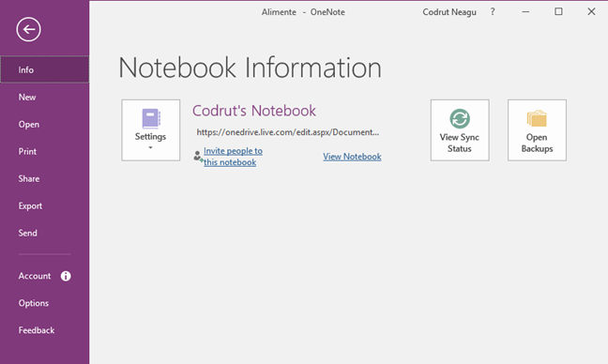Viewport: 608px width, 364px height.
Task: Click the info badge beside Account
Action: pos(66,276)
